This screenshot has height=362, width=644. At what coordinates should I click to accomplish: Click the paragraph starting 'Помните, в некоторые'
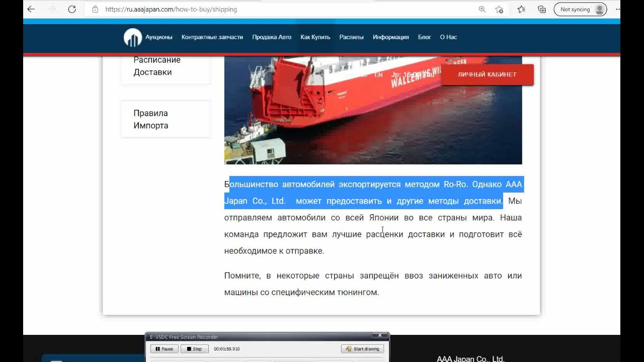coord(373,284)
